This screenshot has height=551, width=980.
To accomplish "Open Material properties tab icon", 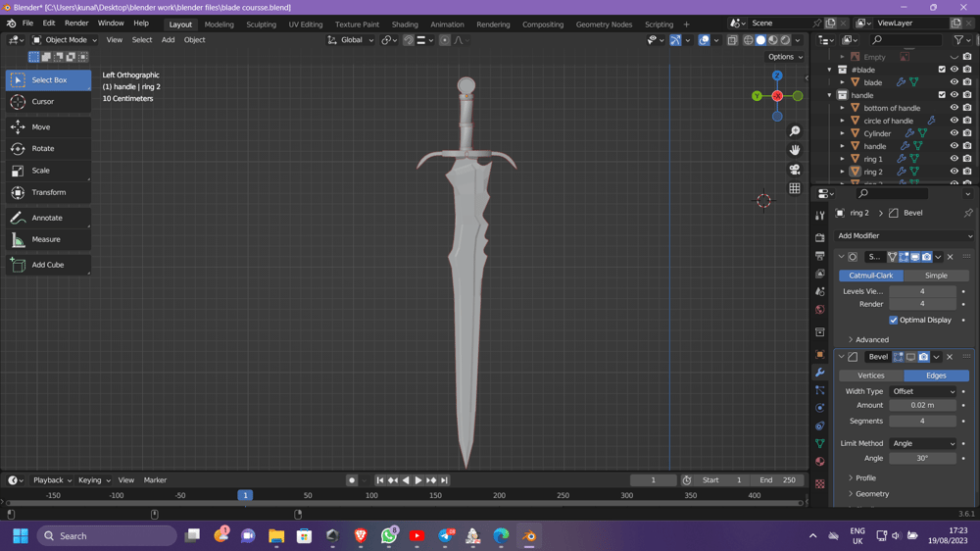I will pyautogui.click(x=820, y=462).
